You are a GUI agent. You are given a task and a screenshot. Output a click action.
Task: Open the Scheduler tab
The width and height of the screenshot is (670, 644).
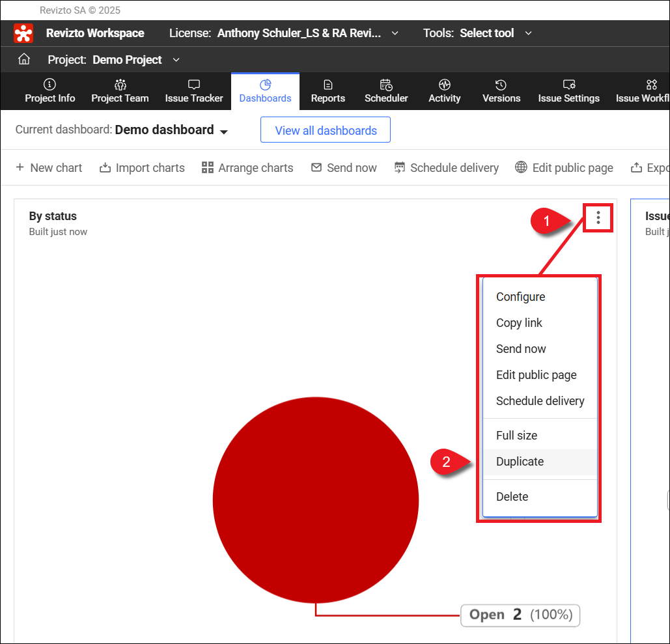point(386,91)
